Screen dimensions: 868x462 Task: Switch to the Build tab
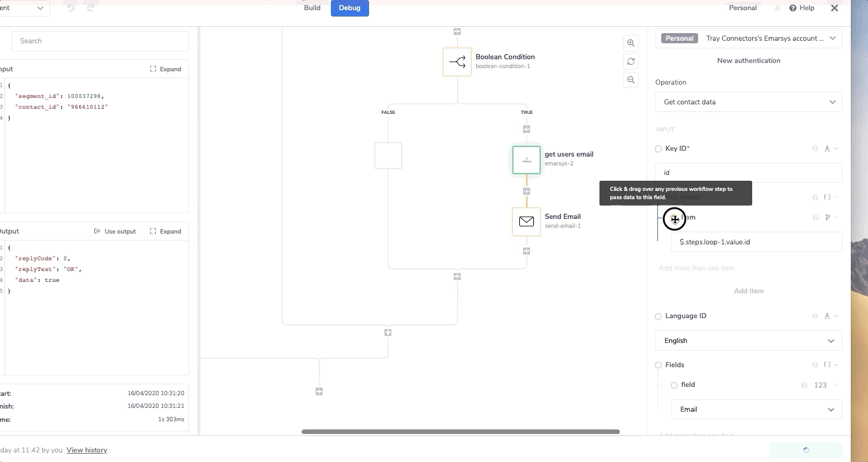[312, 8]
